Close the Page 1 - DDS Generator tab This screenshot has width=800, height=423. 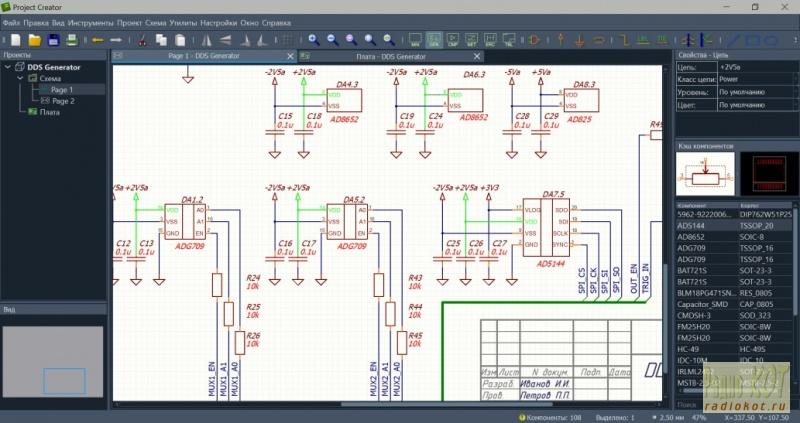coord(291,56)
